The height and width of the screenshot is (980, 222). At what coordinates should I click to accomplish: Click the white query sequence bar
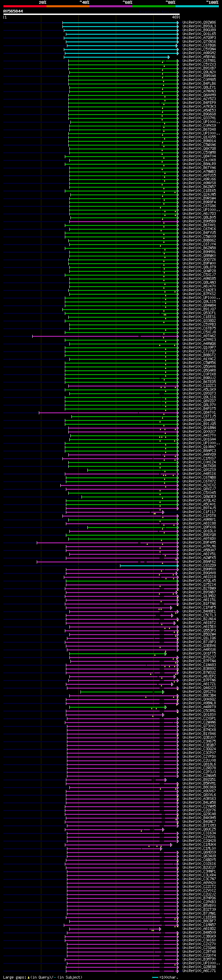coord(92,15)
